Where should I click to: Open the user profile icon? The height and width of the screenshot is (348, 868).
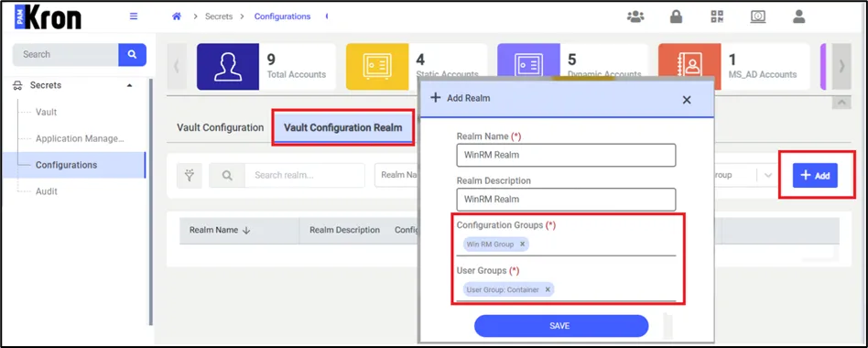point(798,16)
